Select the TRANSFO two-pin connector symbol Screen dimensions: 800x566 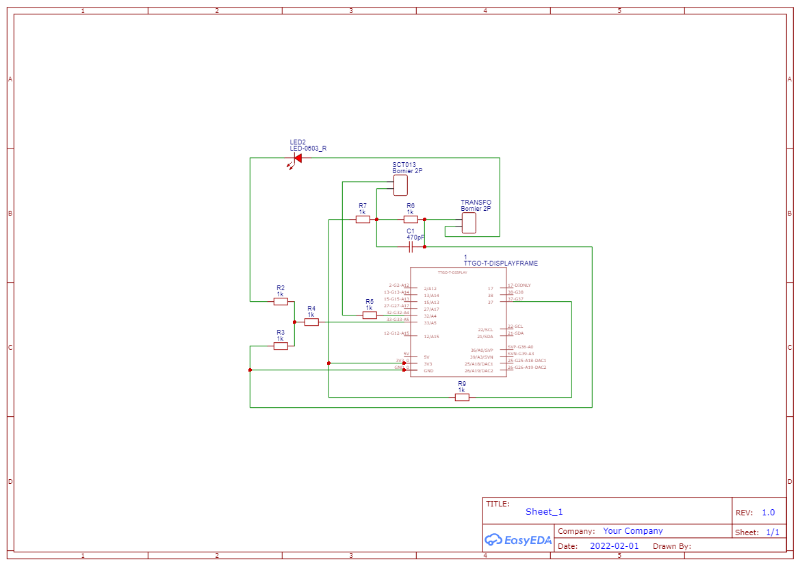[469, 223]
